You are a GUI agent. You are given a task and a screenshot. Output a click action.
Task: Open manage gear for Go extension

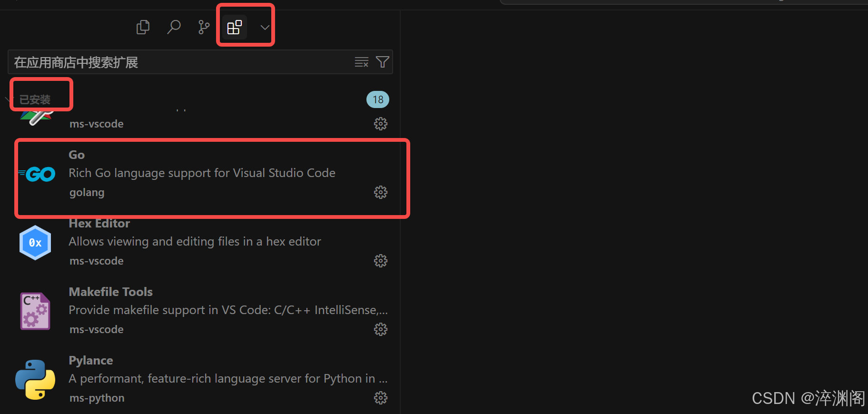point(381,192)
